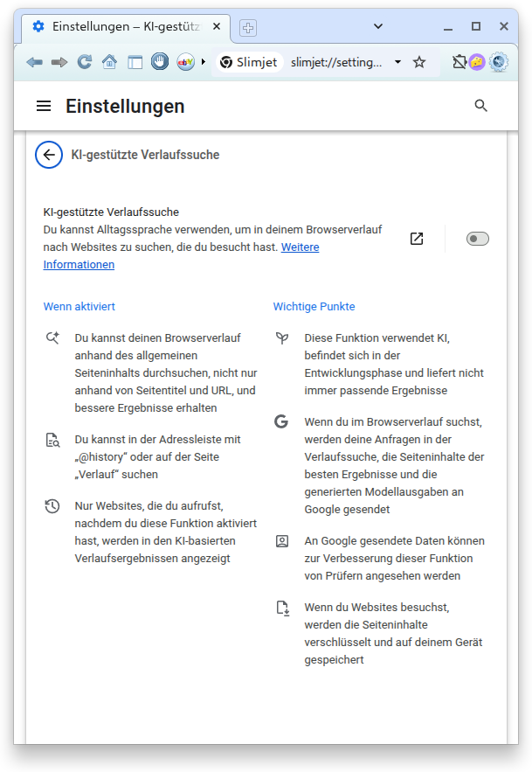This screenshot has height=772, width=532.
Task: Open the eBay shortcut icon
Action: click(x=185, y=62)
